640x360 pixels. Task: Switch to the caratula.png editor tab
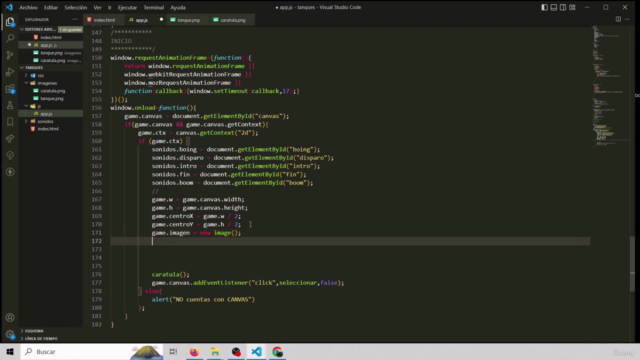coord(233,20)
